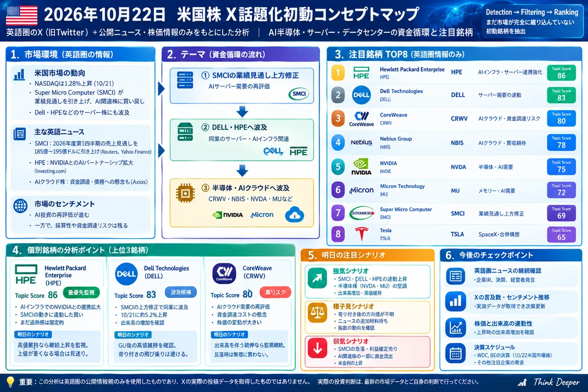
Task: Click the SMCI logo in theme box ①
Action: tap(298, 93)
